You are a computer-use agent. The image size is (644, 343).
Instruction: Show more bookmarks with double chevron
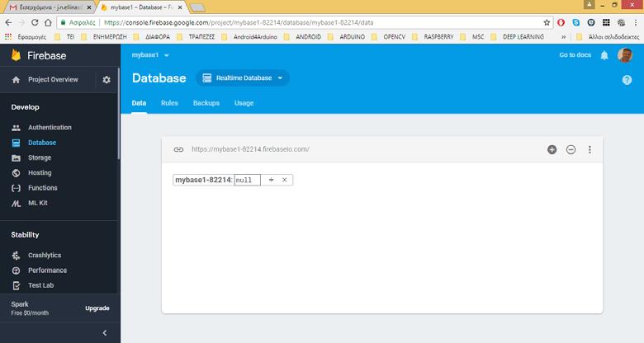pyautogui.click(x=563, y=37)
